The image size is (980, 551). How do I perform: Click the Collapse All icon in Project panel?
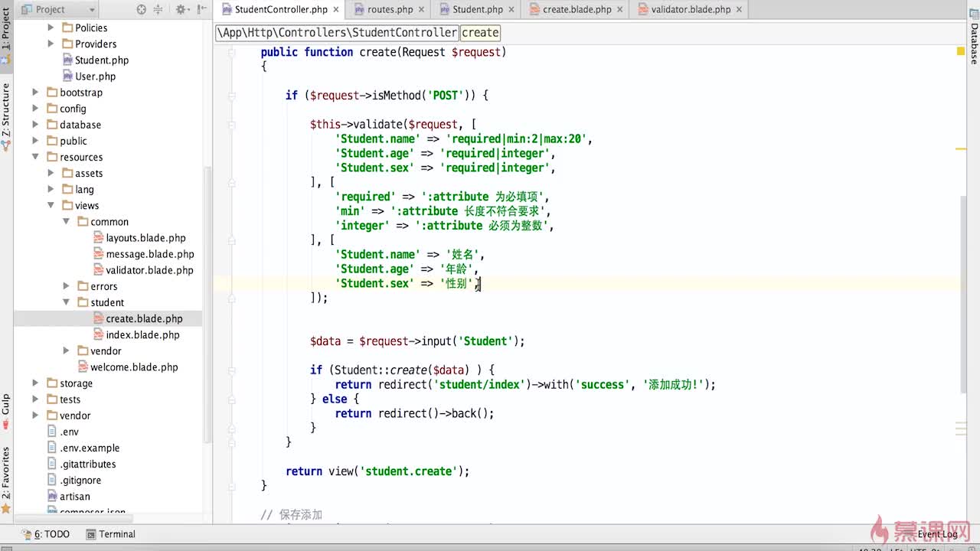[158, 9]
